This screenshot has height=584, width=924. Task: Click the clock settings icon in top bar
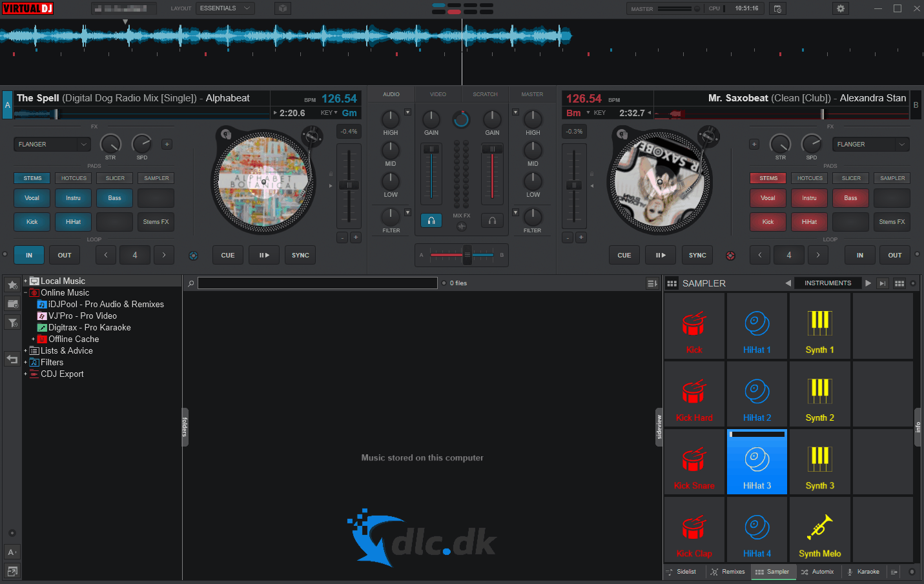(x=777, y=8)
